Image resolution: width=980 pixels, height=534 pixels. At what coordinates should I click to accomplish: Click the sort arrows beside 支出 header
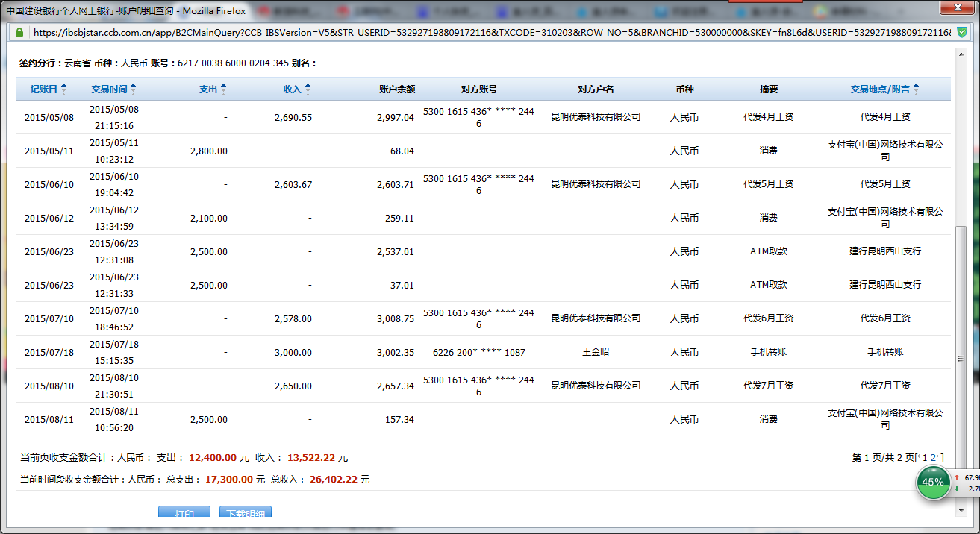[223, 89]
